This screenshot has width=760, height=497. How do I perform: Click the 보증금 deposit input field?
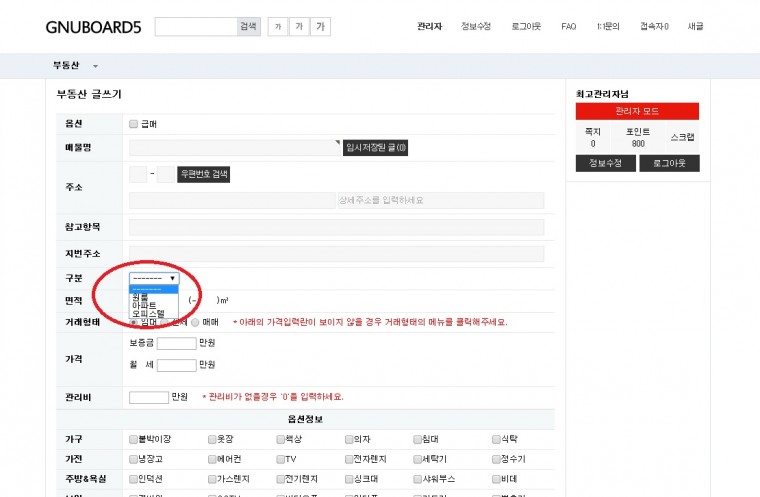pos(177,343)
